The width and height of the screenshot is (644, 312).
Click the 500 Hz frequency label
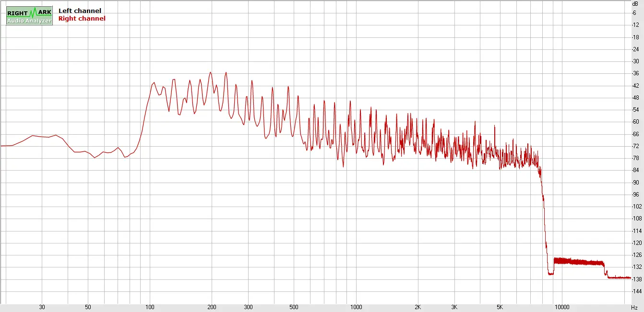pos(294,307)
